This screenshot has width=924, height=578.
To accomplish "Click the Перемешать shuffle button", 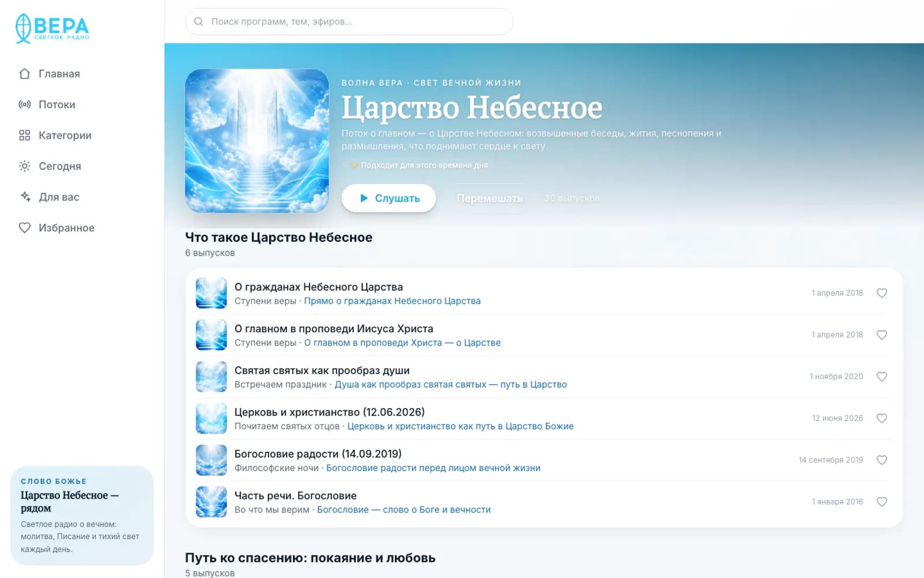I will click(x=489, y=198).
